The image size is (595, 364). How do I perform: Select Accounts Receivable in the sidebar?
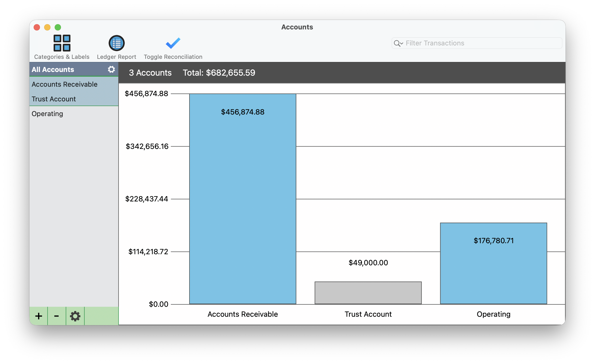pyautogui.click(x=64, y=84)
